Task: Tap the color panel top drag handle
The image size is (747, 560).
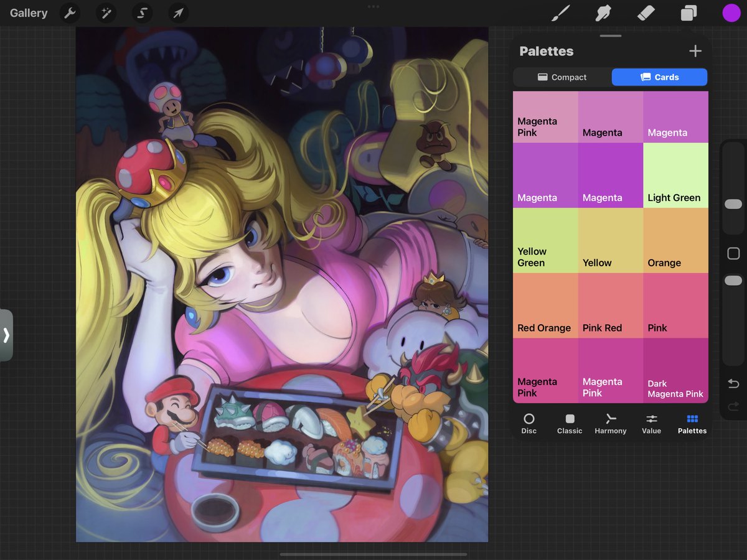Action: pos(611,36)
